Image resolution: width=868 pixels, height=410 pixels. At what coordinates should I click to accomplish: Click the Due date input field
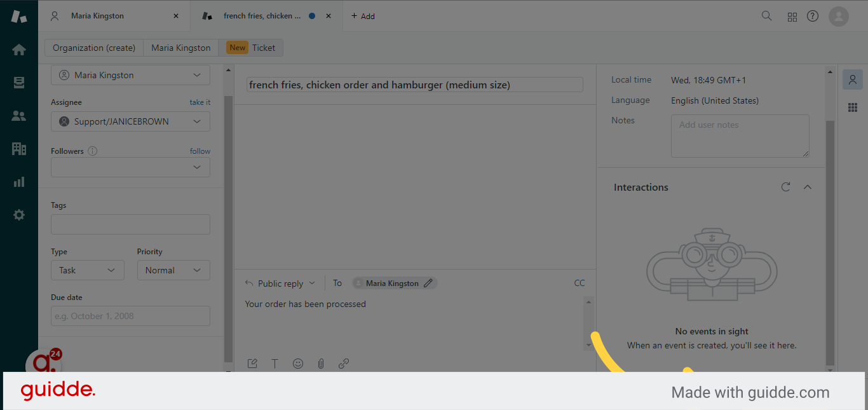tap(130, 316)
